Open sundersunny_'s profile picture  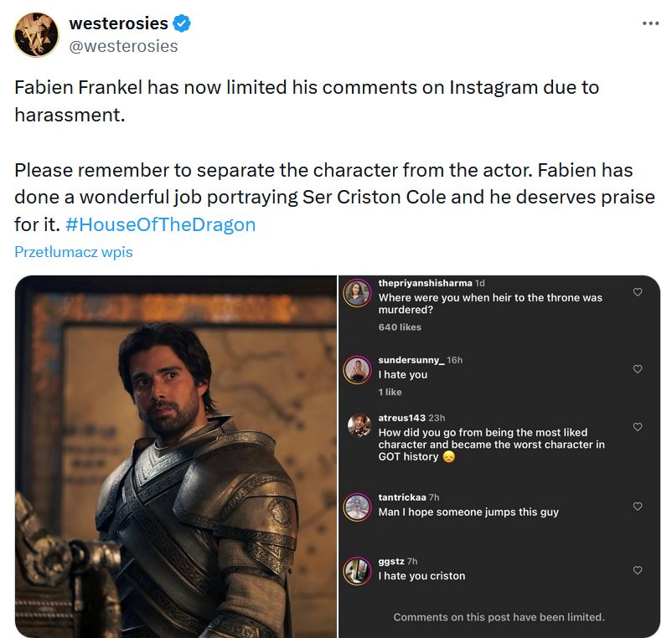click(358, 369)
